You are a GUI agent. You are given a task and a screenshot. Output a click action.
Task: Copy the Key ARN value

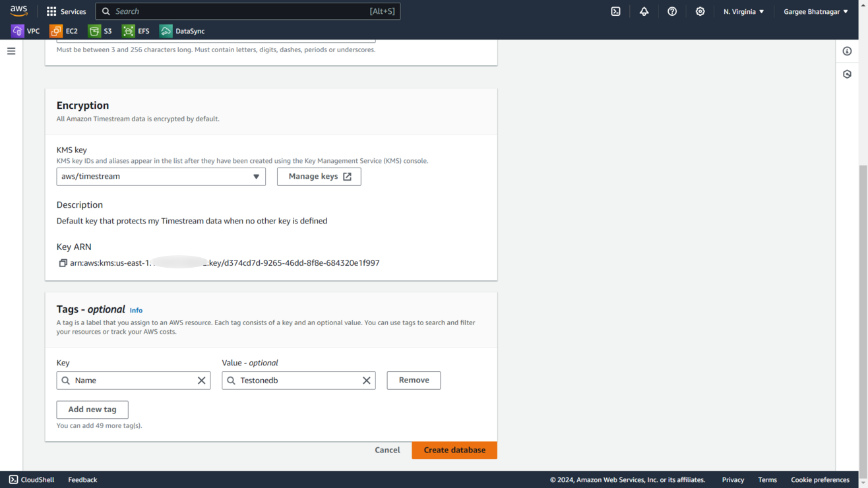(x=63, y=263)
